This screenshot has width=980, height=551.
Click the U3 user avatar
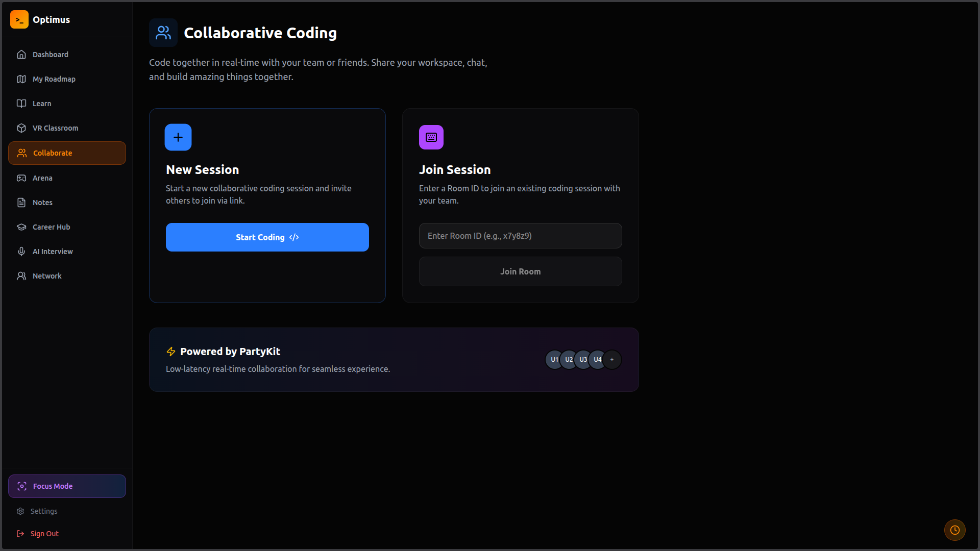point(583,360)
